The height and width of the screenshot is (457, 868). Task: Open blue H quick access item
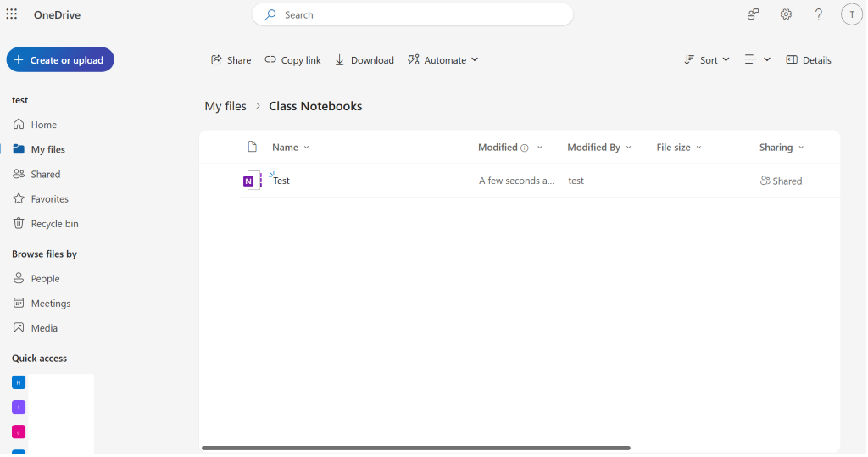pyautogui.click(x=19, y=382)
